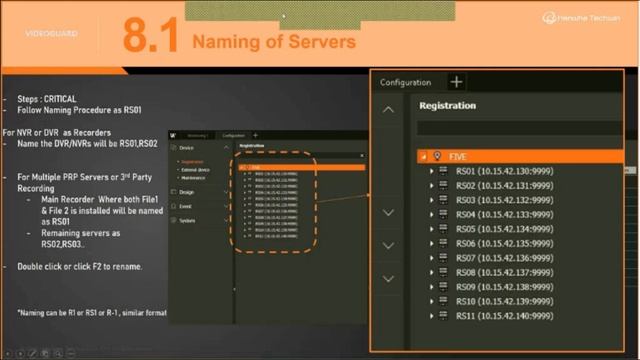Collapse sidebar section with enlarged up chevron

(388, 109)
